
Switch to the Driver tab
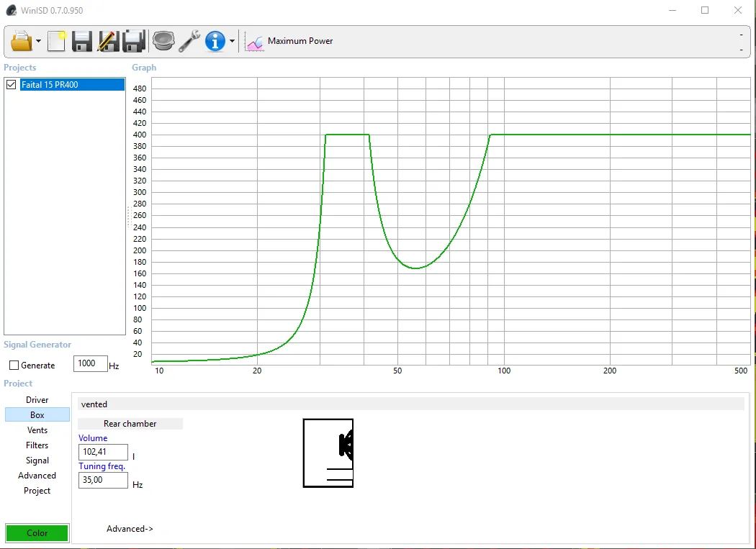pyautogui.click(x=37, y=400)
